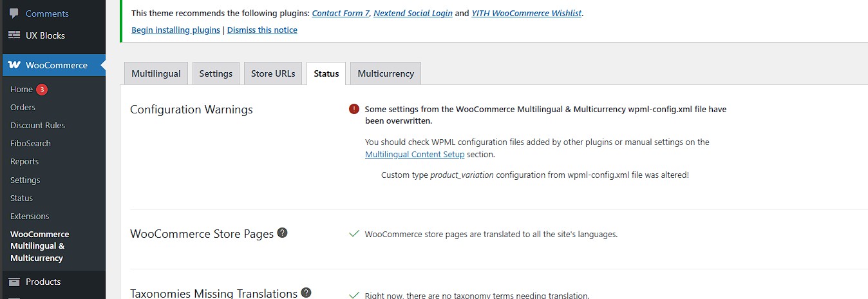The image size is (868, 299).
Task: Open help icon beside Taxonomies Missing Translations
Action: tap(306, 293)
